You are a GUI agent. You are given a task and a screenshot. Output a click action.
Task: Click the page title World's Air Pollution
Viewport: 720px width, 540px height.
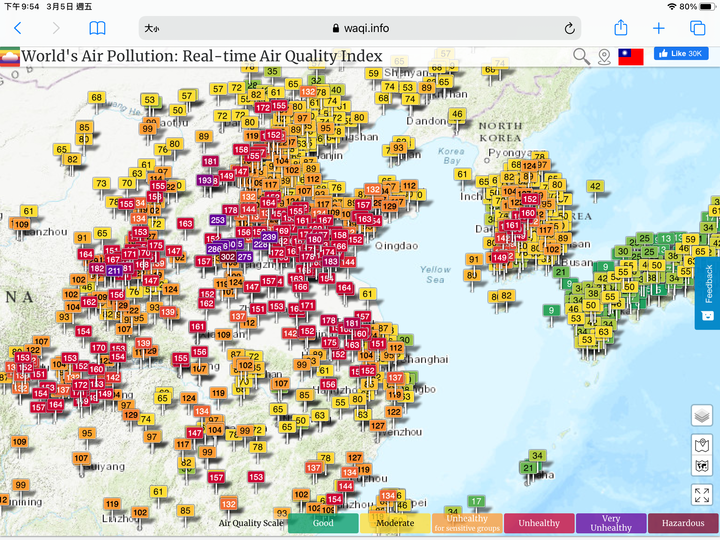(202, 56)
